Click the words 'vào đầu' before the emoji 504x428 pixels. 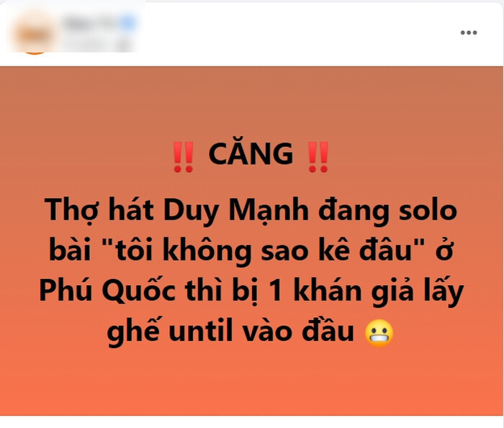[298, 331]
